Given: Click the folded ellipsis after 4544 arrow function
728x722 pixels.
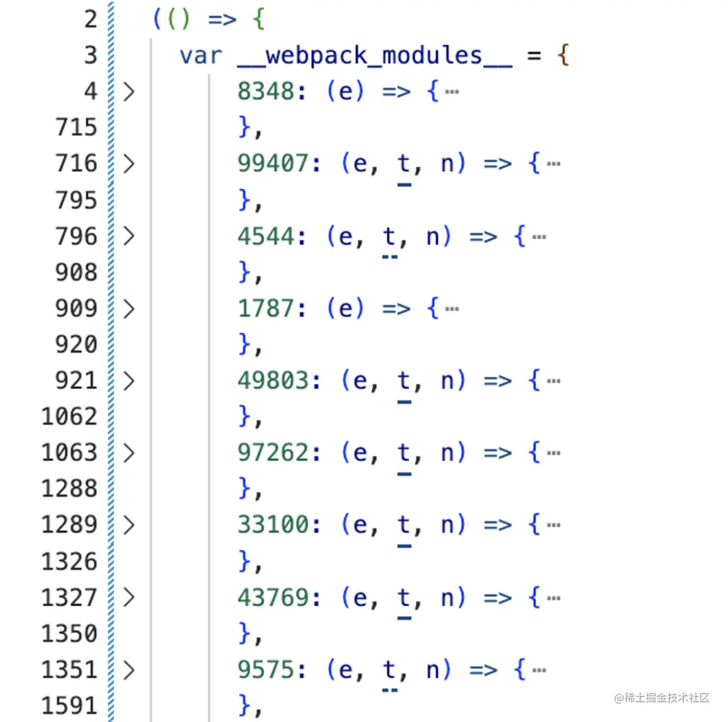Looking at the screenshot, I should 539,237.
